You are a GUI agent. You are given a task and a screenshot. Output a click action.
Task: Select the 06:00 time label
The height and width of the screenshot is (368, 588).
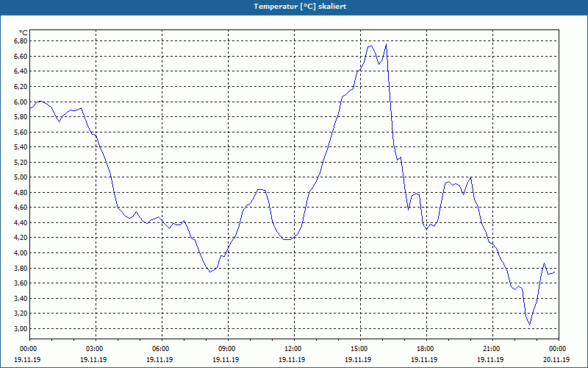click(162, 349)
